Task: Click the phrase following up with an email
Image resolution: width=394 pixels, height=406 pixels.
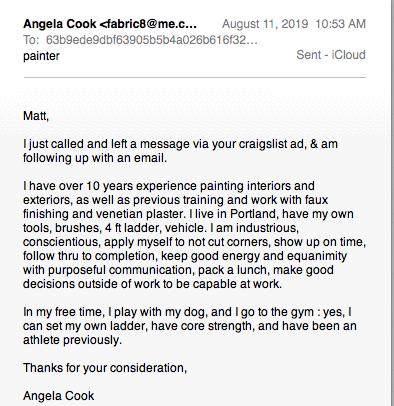Action: point(95,158)
